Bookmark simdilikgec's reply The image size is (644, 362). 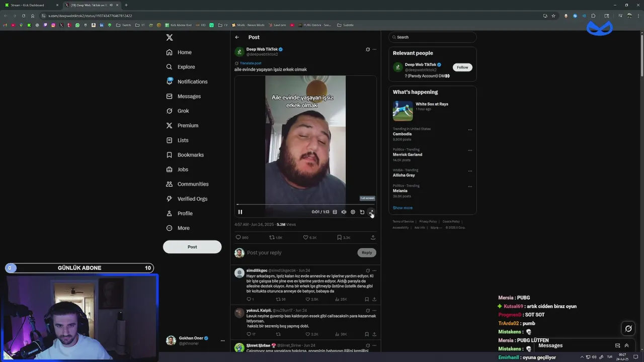point(366,299)
